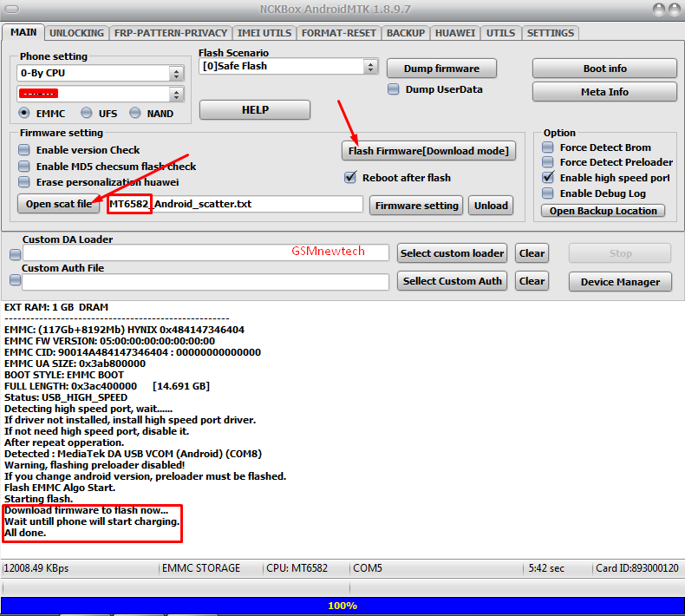Click the window menu pill button
The height and width of the screenshot is (616, 685).
click(12, 9)
